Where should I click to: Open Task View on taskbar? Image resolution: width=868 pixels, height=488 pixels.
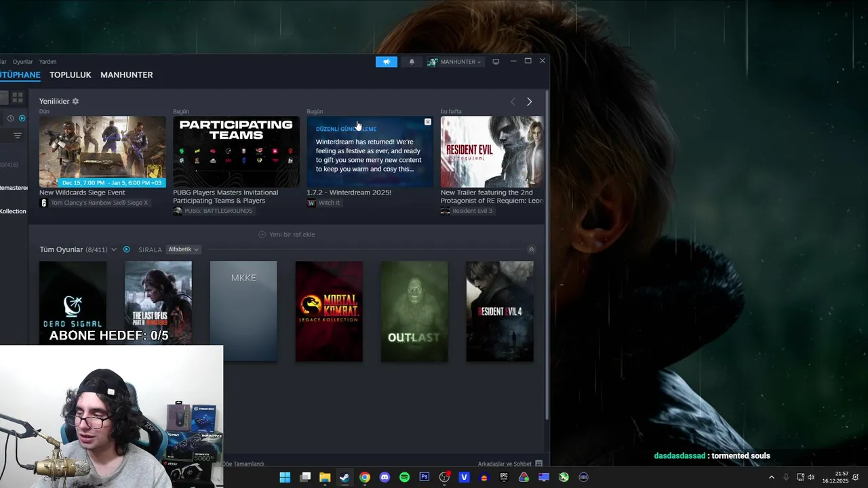click(305, 477)
